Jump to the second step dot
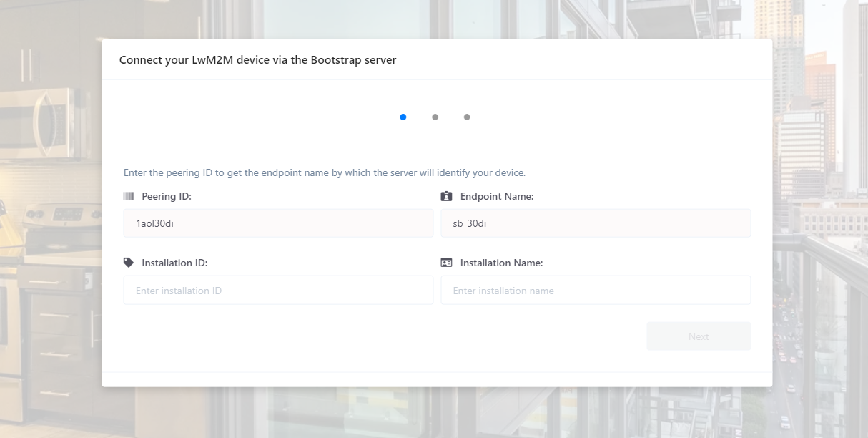This screenshot has width=868, height=438. (435, 117)
